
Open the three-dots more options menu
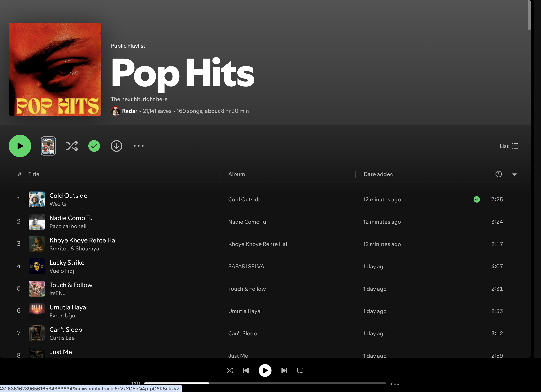pyautogui.click(x=139, y=146)
